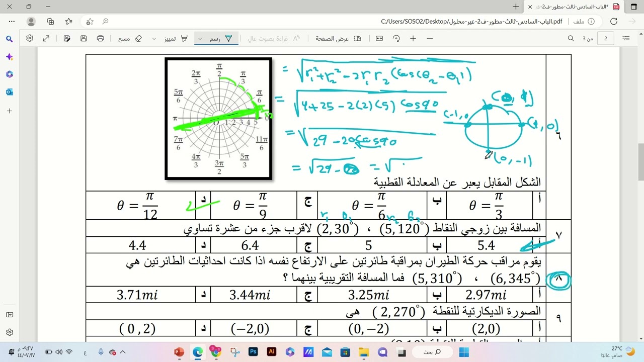
Task: Open Photoshop from the taskbar
Action: [253, 352]
